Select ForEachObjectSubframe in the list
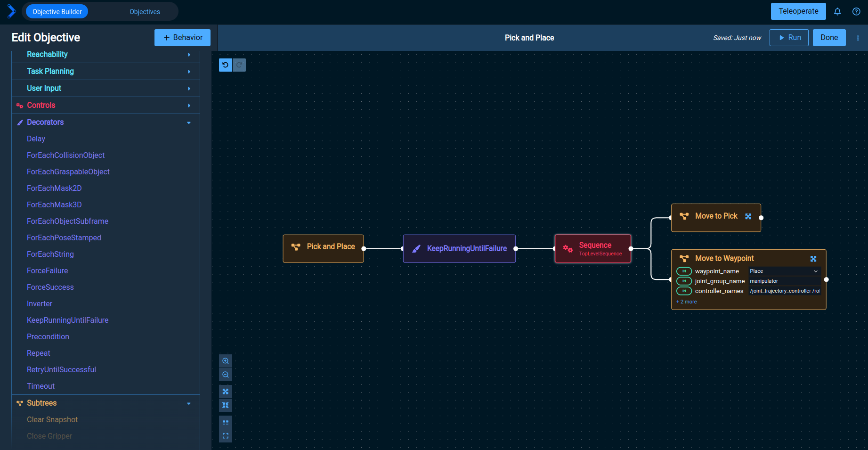Image resolution: width=868 pixels, height=450 pixels. [67, 221]
